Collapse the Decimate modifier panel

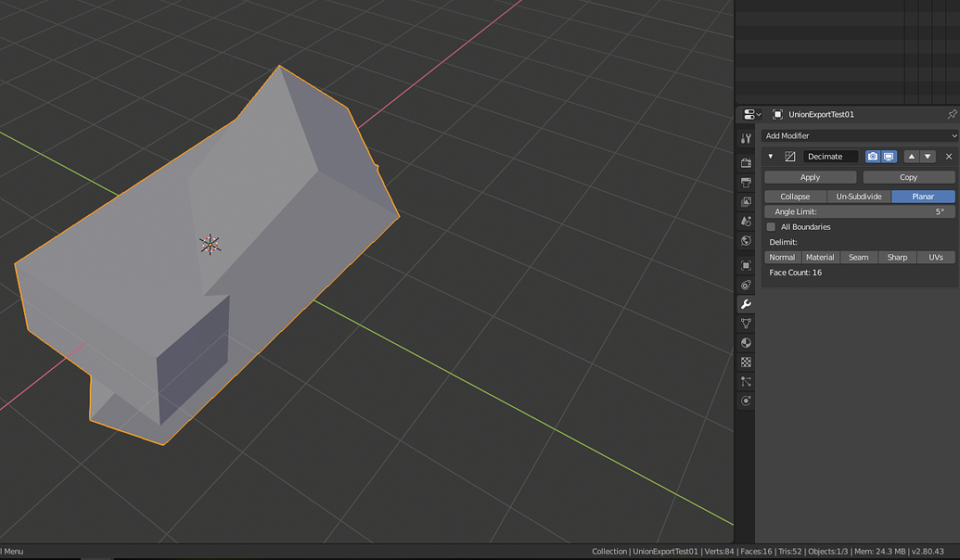(770, 156)
